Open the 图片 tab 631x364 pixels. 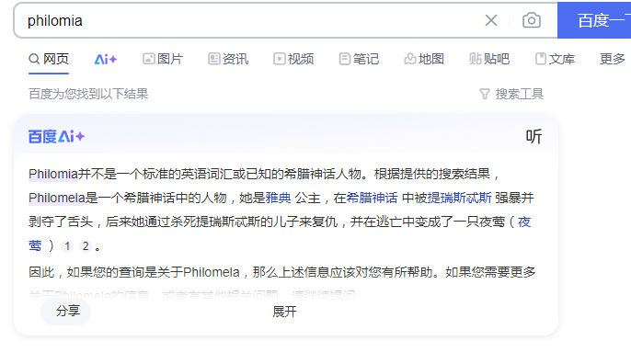[163, 59]
